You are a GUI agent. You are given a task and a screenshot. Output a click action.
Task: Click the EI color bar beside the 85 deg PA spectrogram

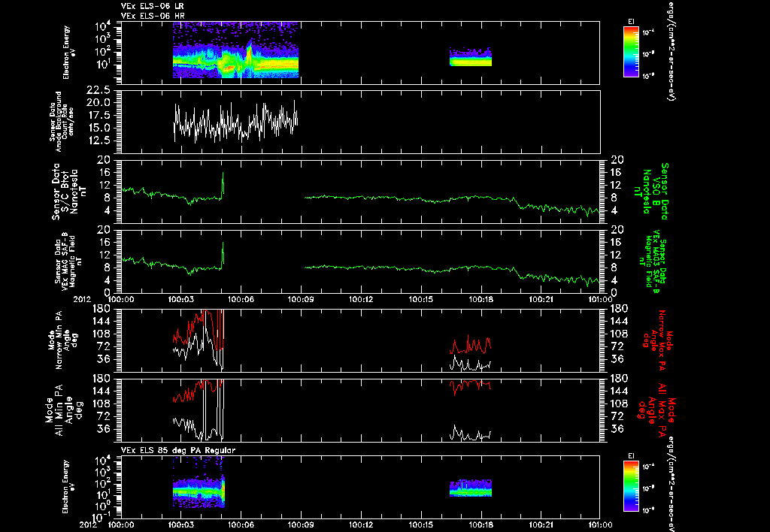tap(631, 486)
